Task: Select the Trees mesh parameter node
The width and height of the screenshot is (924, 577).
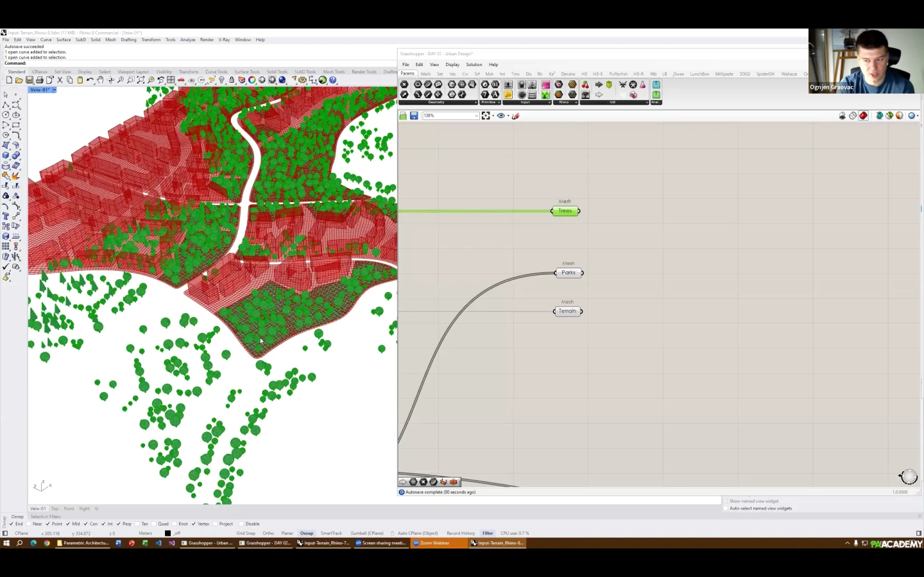Action: pos(565,211)
